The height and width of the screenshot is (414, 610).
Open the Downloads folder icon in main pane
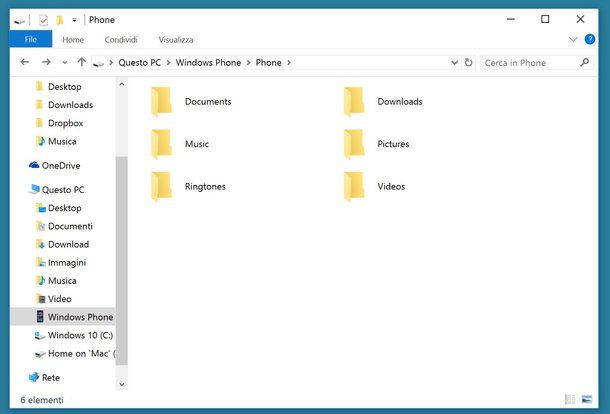[x=354, y=102]
